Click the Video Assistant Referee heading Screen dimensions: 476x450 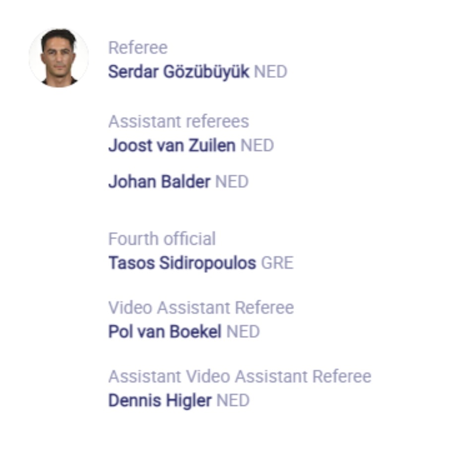pyautogui.click(x=201, y=308)
